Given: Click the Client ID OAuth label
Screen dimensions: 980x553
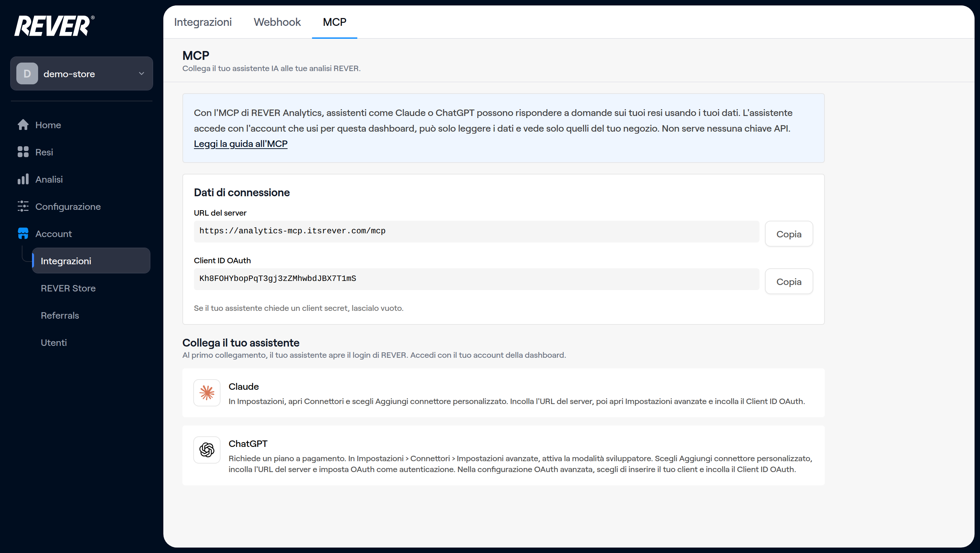Looking at the screenshot, I should pos(222,261).
